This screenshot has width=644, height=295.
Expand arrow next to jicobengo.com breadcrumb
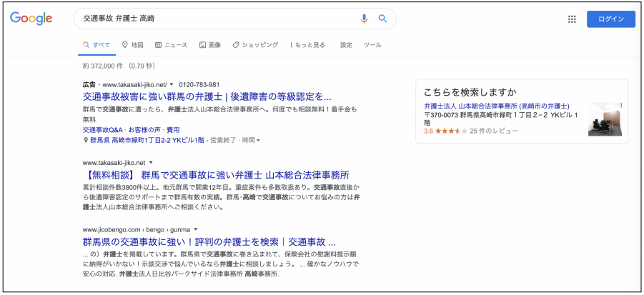(x=196, y=229)
